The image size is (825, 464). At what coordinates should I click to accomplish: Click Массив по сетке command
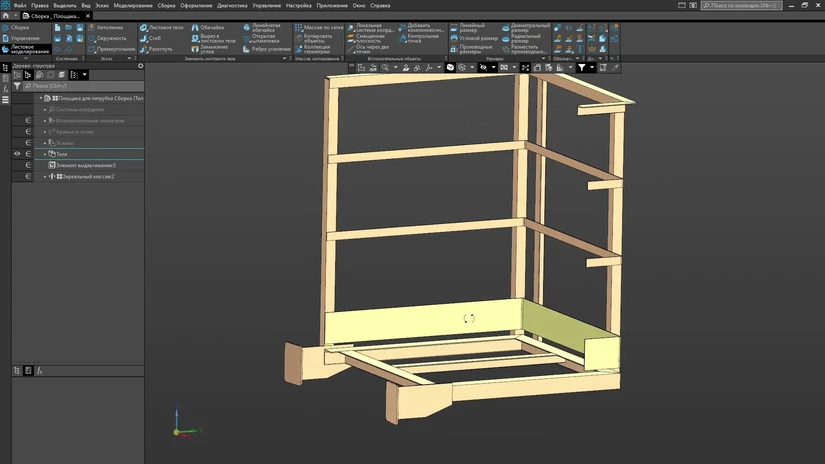(319, 27)
